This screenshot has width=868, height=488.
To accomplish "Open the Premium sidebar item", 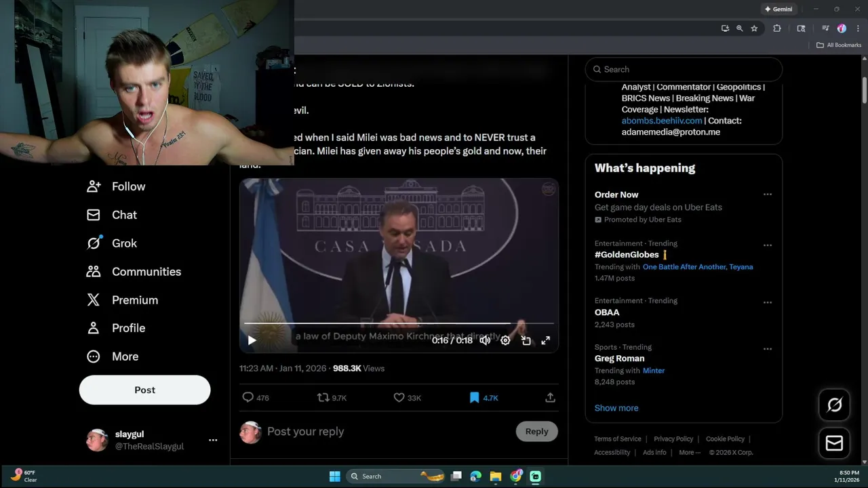I will [122, 300].
